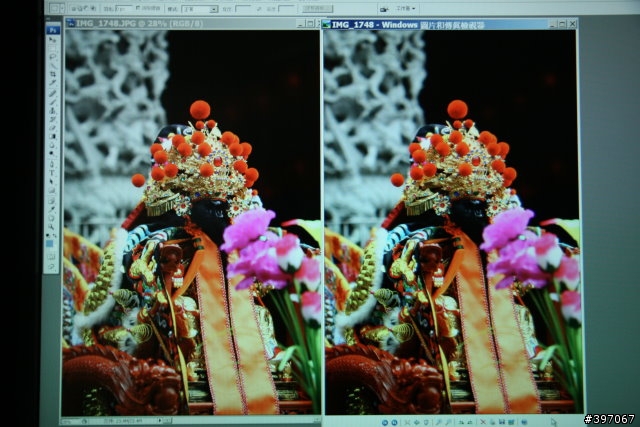
Task: Zoom out using the viewer toolbar
Action: click(447, 422)
